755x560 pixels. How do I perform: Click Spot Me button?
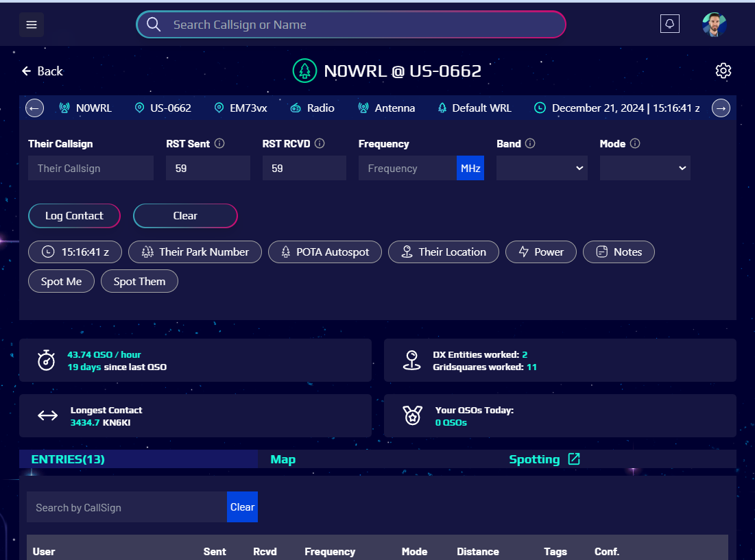point(61,282)
